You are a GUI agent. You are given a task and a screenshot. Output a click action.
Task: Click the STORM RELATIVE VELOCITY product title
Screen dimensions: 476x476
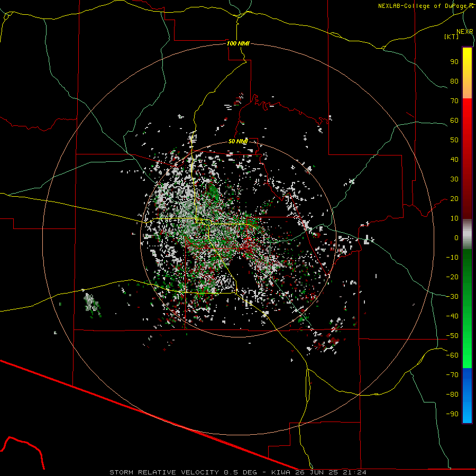[164, 472]
